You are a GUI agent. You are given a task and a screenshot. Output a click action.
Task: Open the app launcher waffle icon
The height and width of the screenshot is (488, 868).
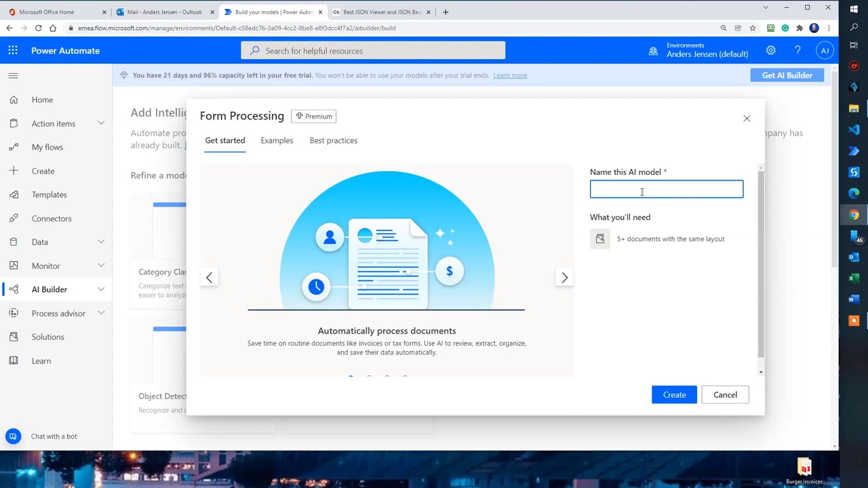pos(13,51)
